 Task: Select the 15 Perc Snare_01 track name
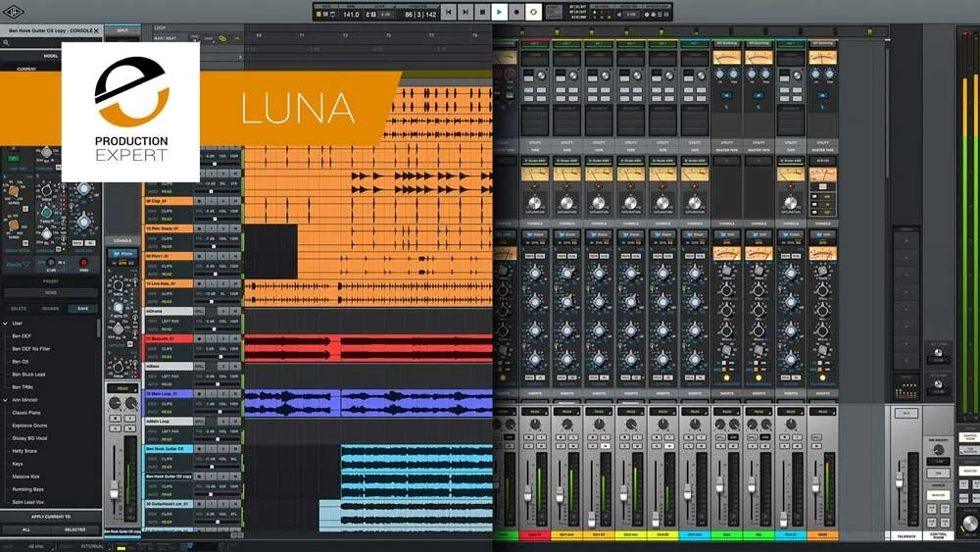(169, 228)
